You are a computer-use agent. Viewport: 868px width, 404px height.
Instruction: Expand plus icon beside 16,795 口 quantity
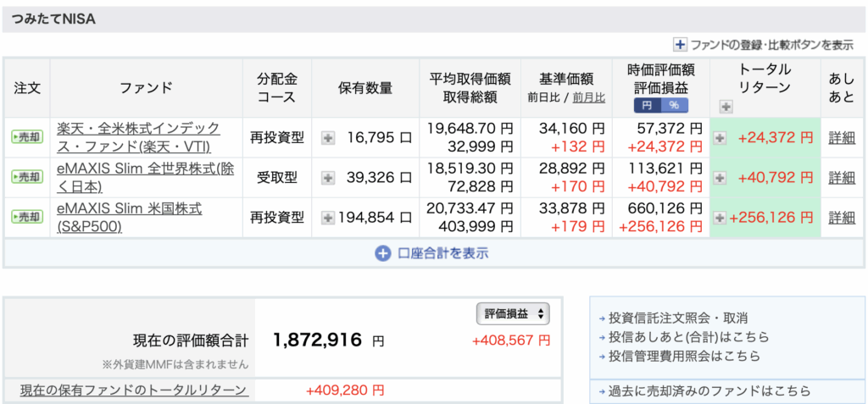click(x=328, y=138)
